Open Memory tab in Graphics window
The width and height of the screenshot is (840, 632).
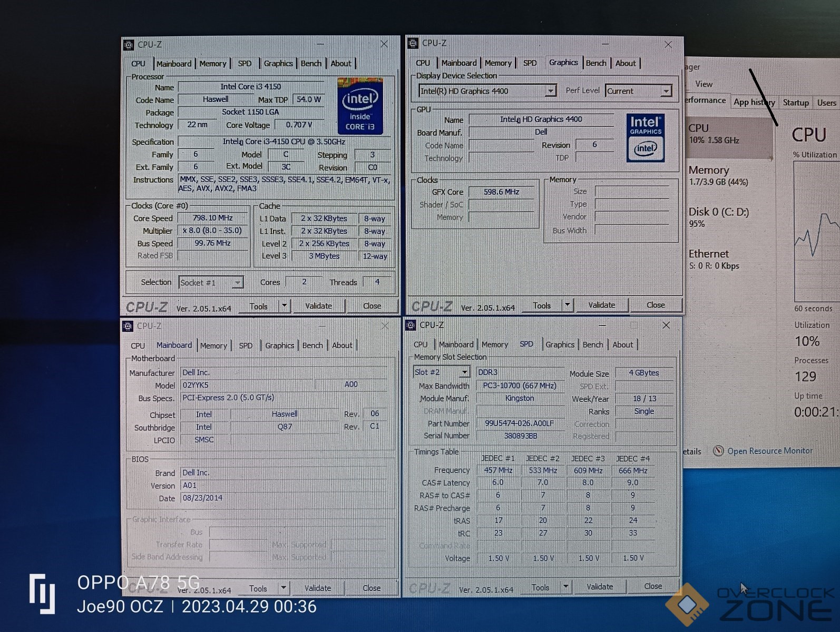[x=498, y=63]
